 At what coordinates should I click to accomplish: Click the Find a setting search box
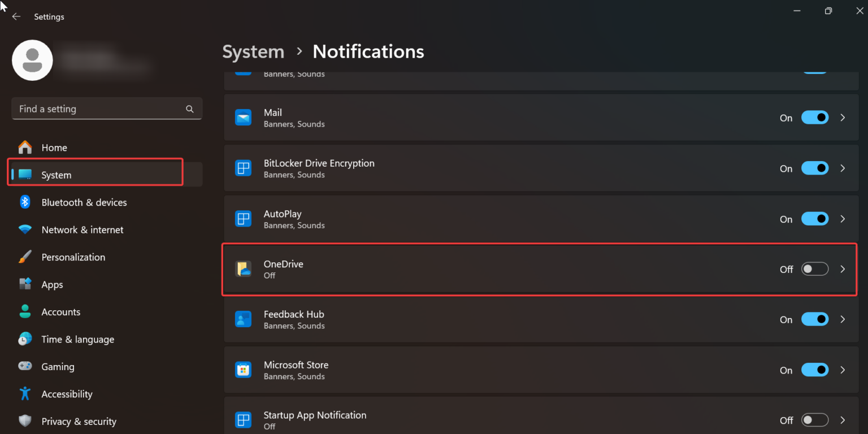click(x=102, y=108)
